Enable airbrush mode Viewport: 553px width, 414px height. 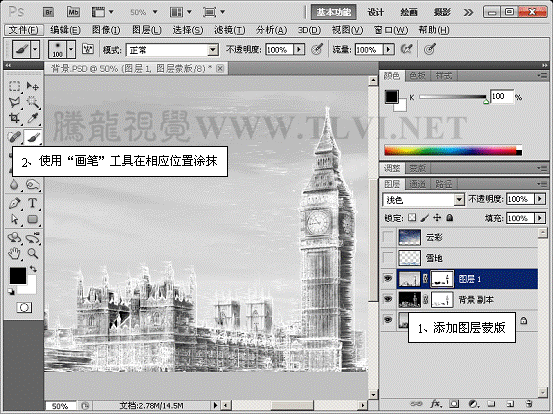[x=407, y=49]
